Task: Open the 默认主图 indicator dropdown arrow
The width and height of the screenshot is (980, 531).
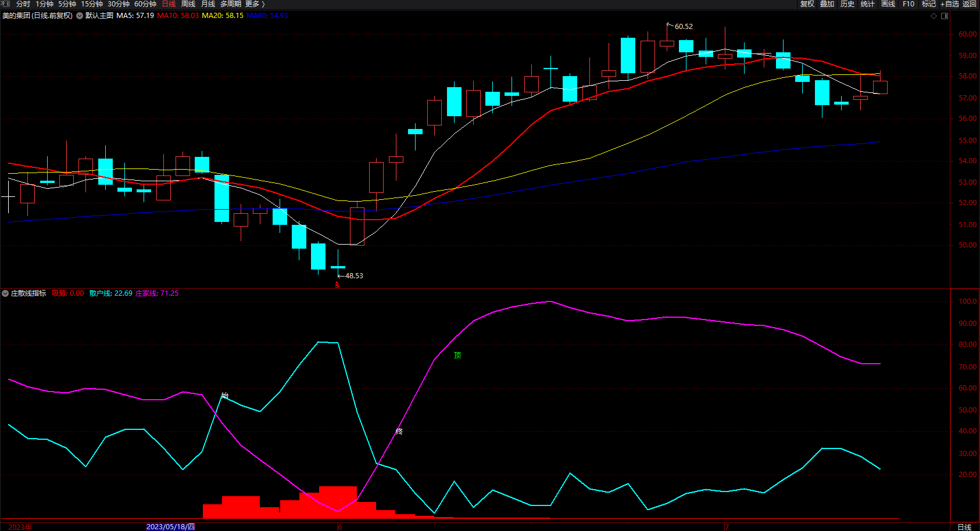Action: [80, 16]
